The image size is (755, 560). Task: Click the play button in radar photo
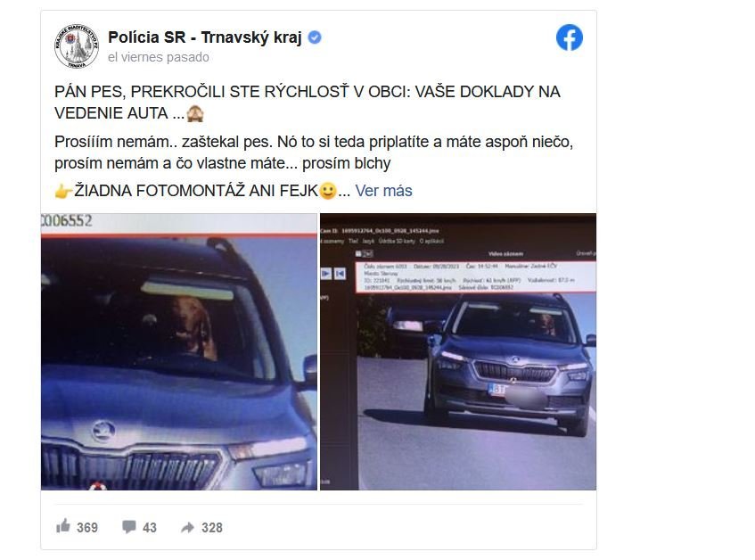(x=326, y=274)
